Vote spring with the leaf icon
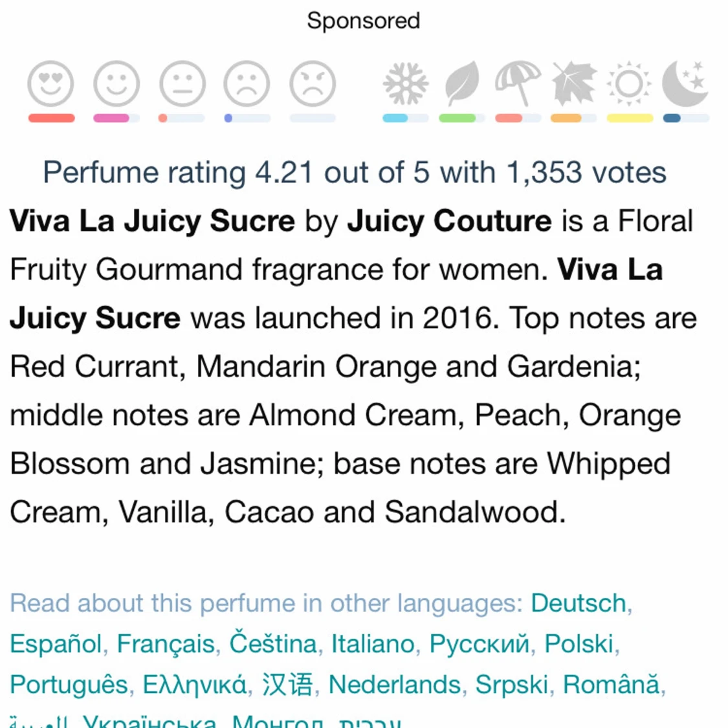Viewport: 728px width, 728px height. (461, 84)
